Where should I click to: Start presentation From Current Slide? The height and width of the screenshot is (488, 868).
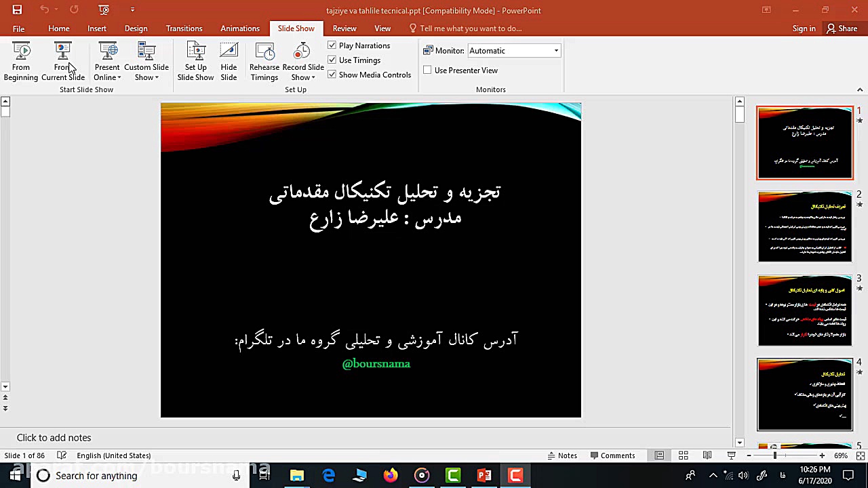(63, 61)
